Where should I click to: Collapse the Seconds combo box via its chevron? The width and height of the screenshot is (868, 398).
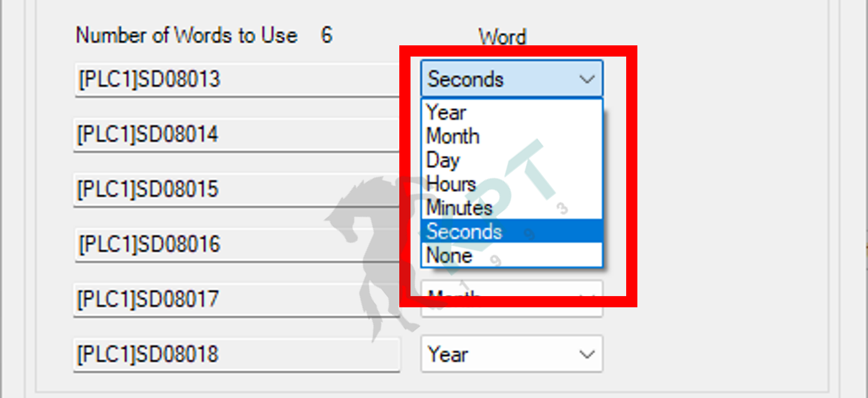tap(587, 79)
